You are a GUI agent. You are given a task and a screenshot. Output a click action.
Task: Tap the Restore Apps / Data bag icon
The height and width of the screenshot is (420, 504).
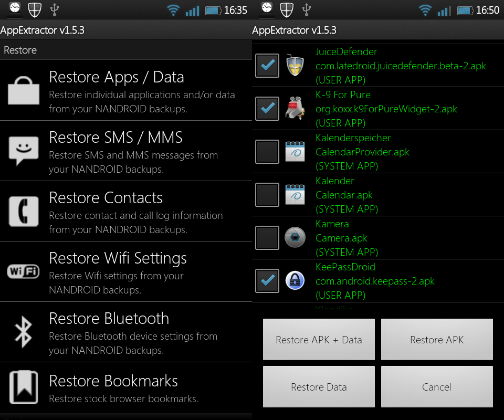tap(24, 90)
